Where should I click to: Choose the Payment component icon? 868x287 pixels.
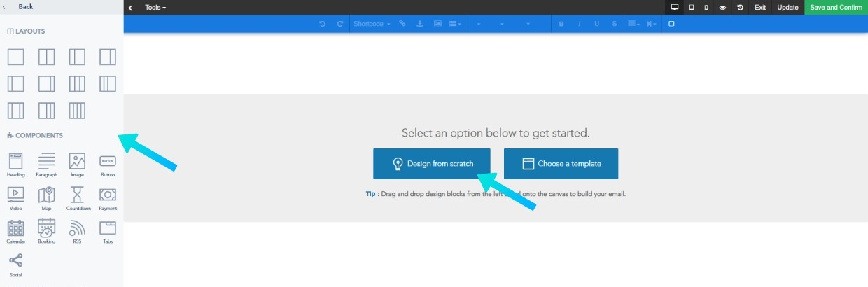[x=107, y=195]
